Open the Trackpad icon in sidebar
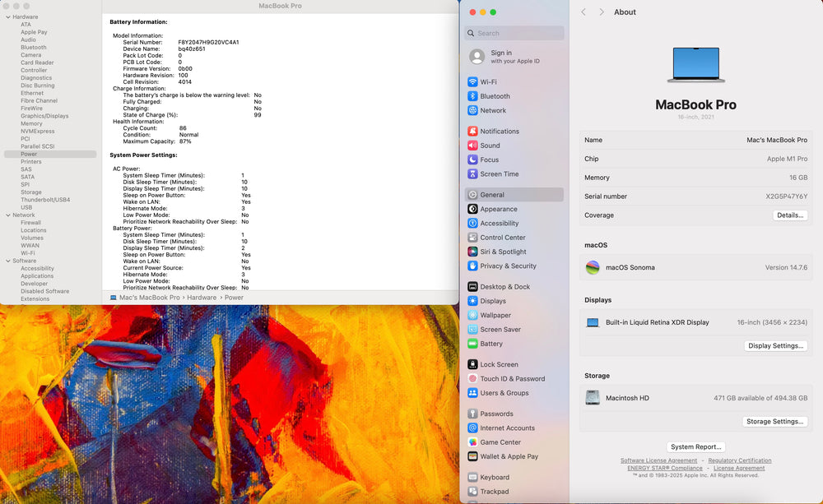The width and height of the screenshot is (823, 504). tap(472, 492)
